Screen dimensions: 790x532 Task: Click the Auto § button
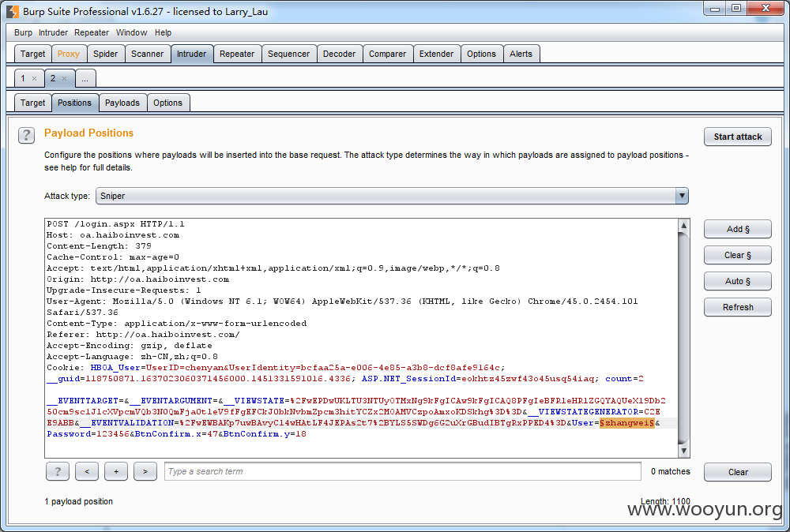pyautogui.click(x=738, y=281)
